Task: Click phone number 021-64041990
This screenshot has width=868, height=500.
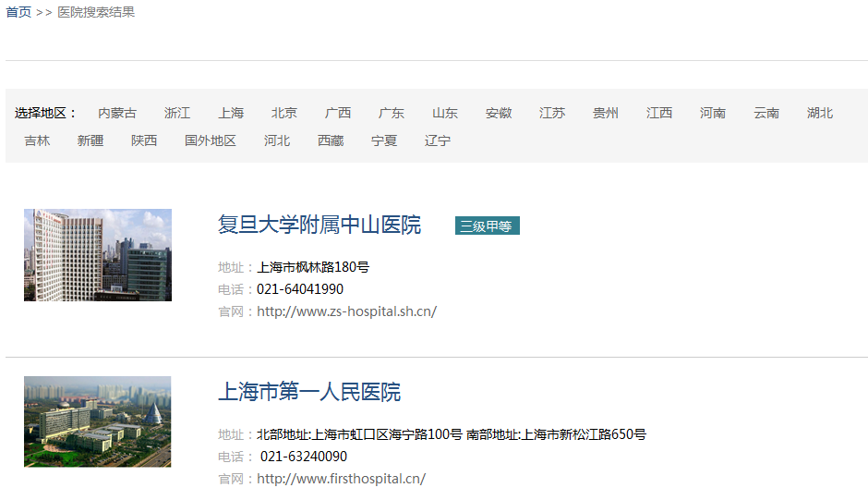Action: point(300,289)
